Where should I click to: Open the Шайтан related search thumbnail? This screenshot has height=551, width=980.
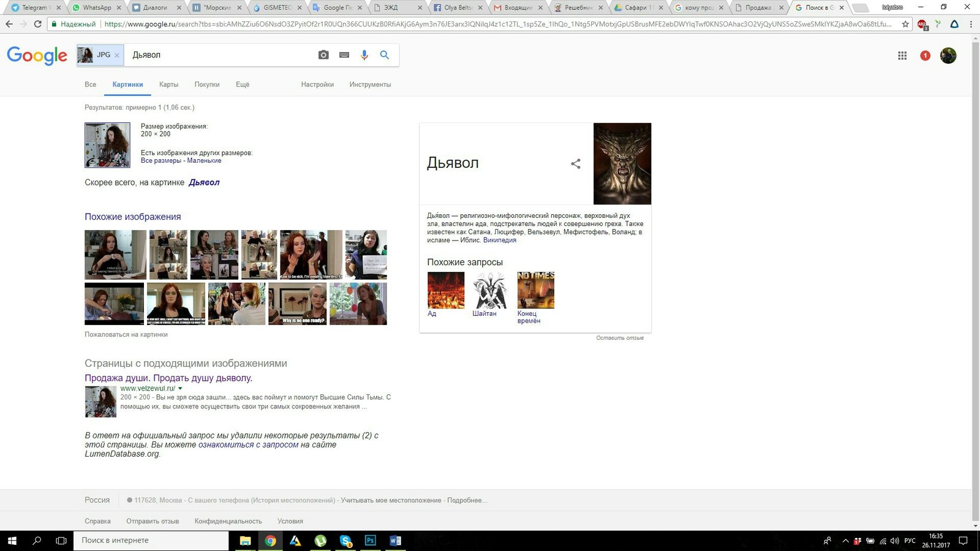(x=491, y=290)
